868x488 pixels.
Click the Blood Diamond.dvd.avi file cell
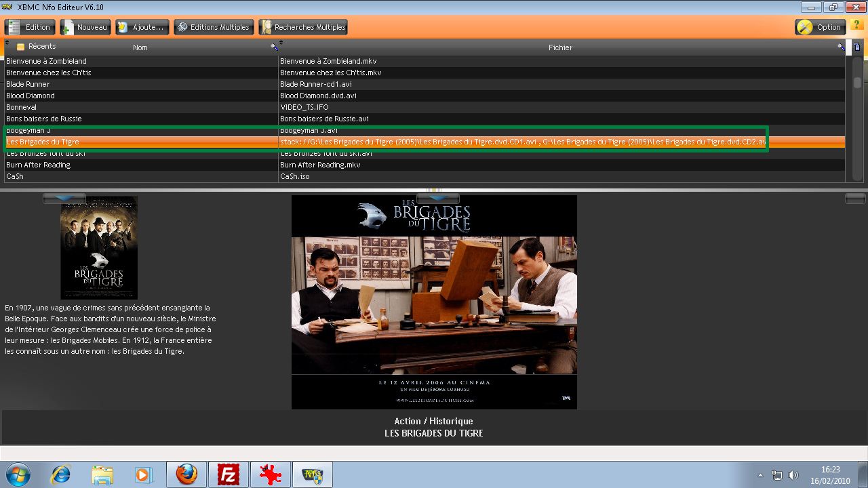click(x=561, y=96)
